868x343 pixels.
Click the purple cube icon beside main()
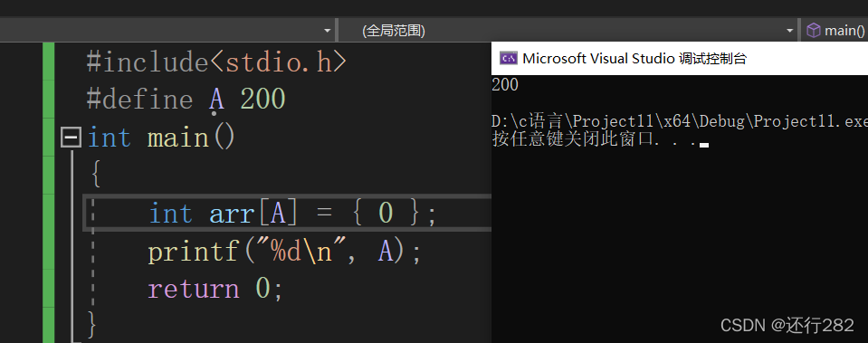pos(813,31)
